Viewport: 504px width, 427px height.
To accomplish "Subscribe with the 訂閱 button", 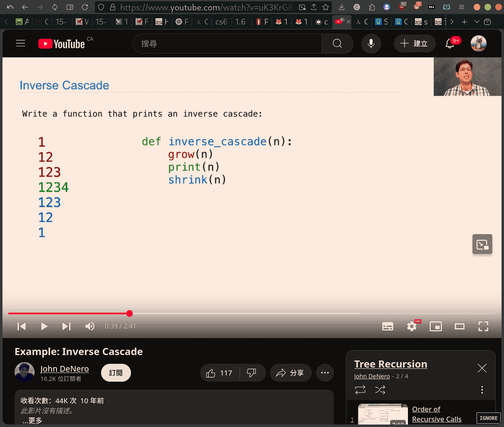I will click(x=116, y=373).
